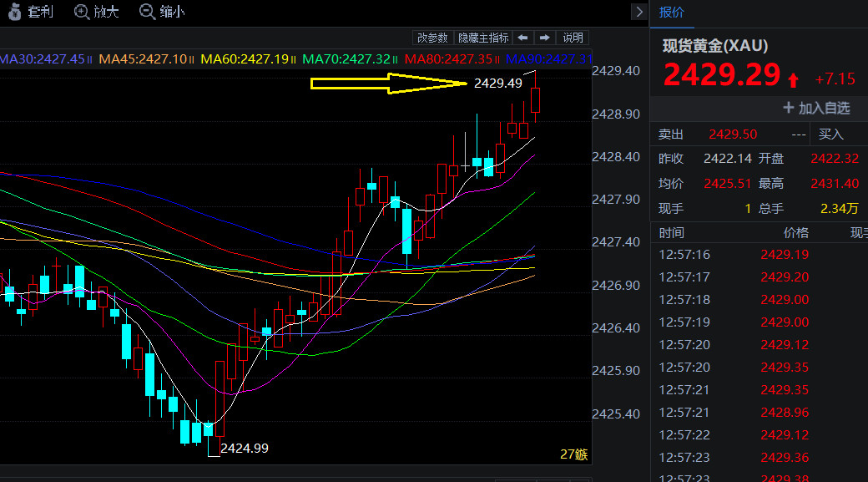Screen dimensions: 868x482
Task: Add XAU to watchlist via 加入自选
Action: 816,108
